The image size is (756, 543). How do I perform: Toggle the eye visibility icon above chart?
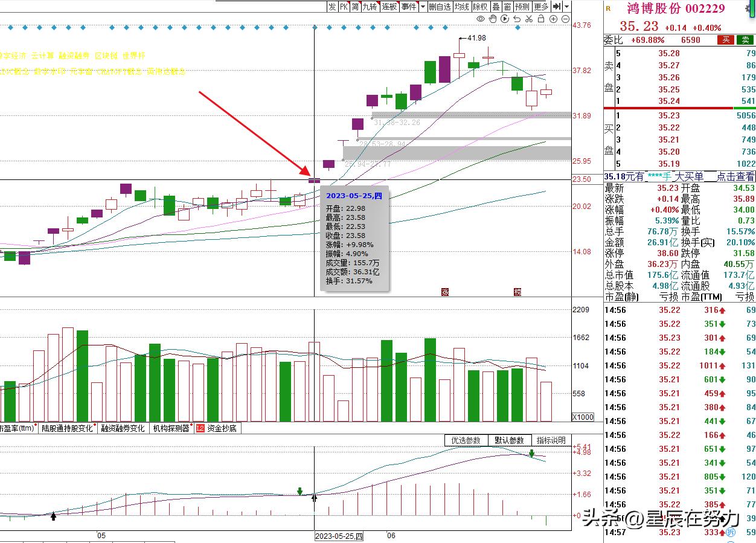point(481,19)
